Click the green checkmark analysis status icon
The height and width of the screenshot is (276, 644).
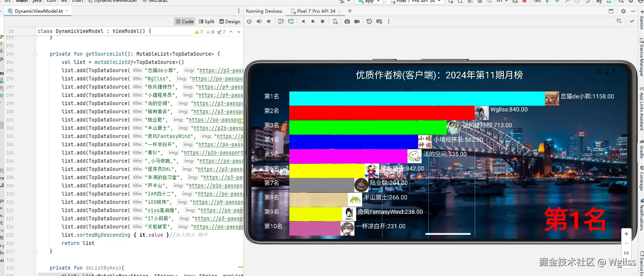(632, 21)
